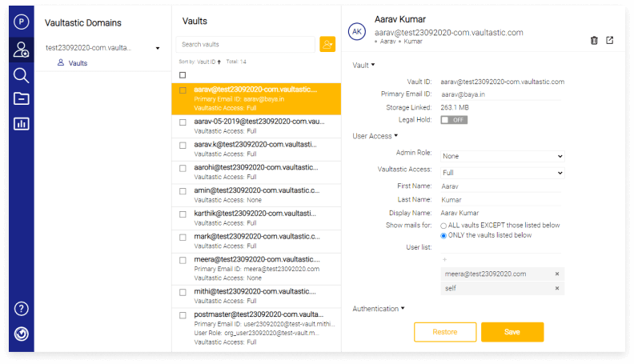Tick the checkbox for aarav@test23092020-com vault
Viewport: 634px width, 364px height.
183,90
